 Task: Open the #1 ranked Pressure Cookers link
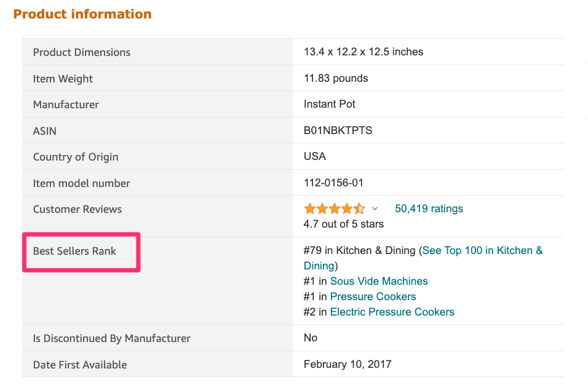tap(373, 296)
